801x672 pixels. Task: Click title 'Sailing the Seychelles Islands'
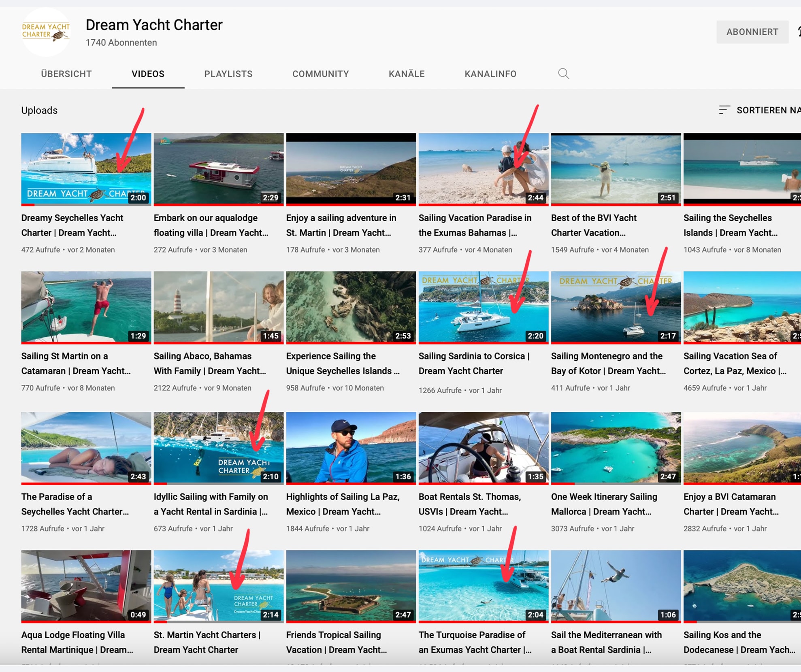coord(731,225)
